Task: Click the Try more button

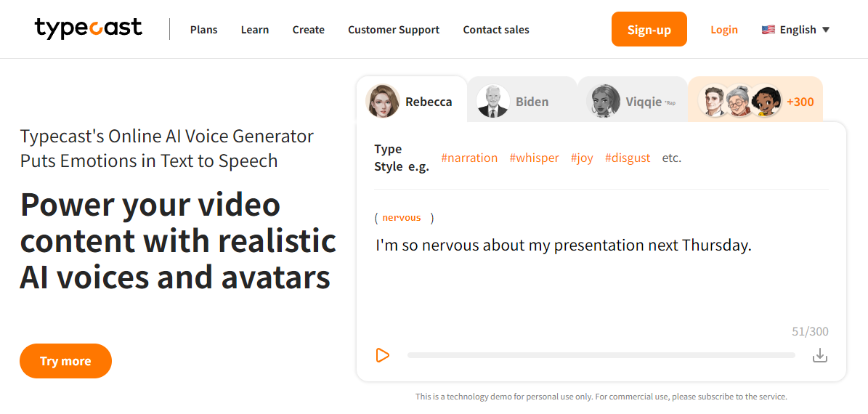Action: pos(65,361)
